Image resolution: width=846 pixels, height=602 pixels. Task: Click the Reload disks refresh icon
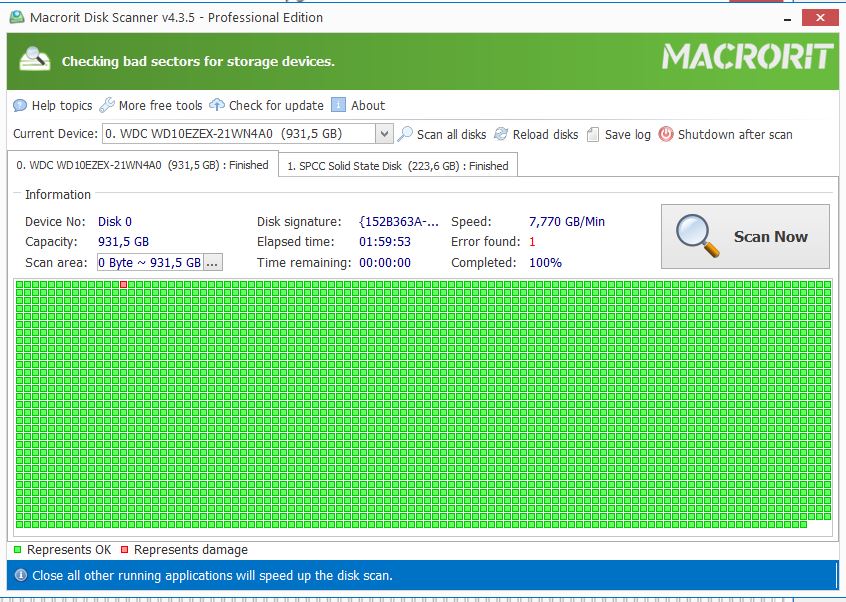(501, 134)
